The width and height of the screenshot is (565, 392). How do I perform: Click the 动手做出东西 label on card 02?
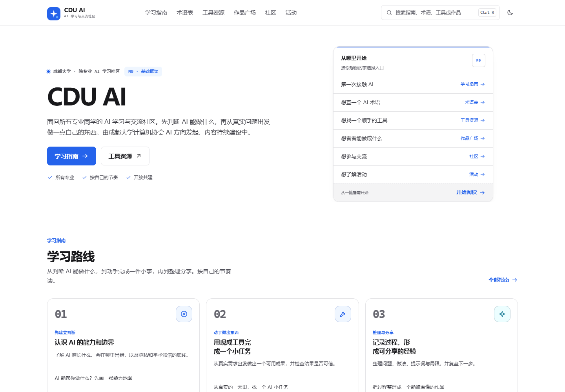[226, 332]
